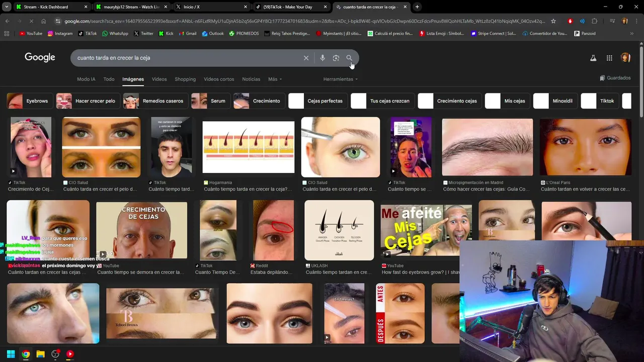Filter images by the Minoxidil chip
The width and height of the screenshot is (644, 362).
click(x=554, y=101)
